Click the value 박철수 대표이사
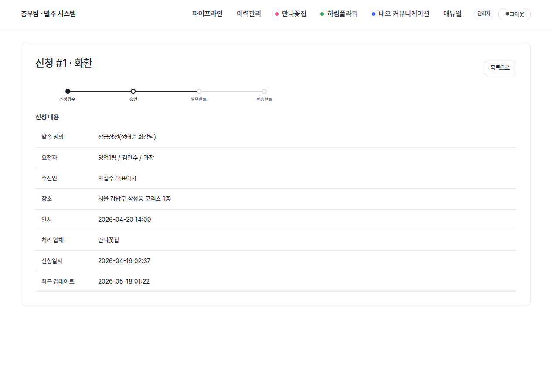Image resolution: width=558 pixels, height=392 pixels. 117,178
